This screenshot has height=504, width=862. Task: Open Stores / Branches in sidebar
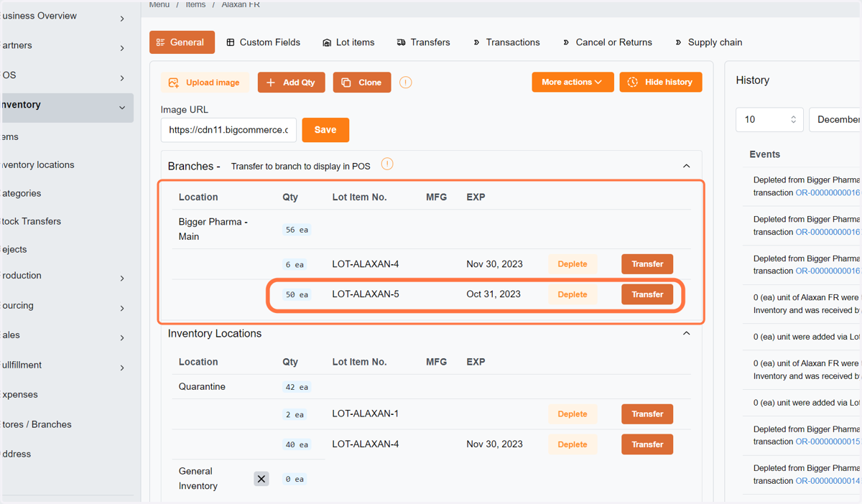pyautogui.click(x=37, y=425)
